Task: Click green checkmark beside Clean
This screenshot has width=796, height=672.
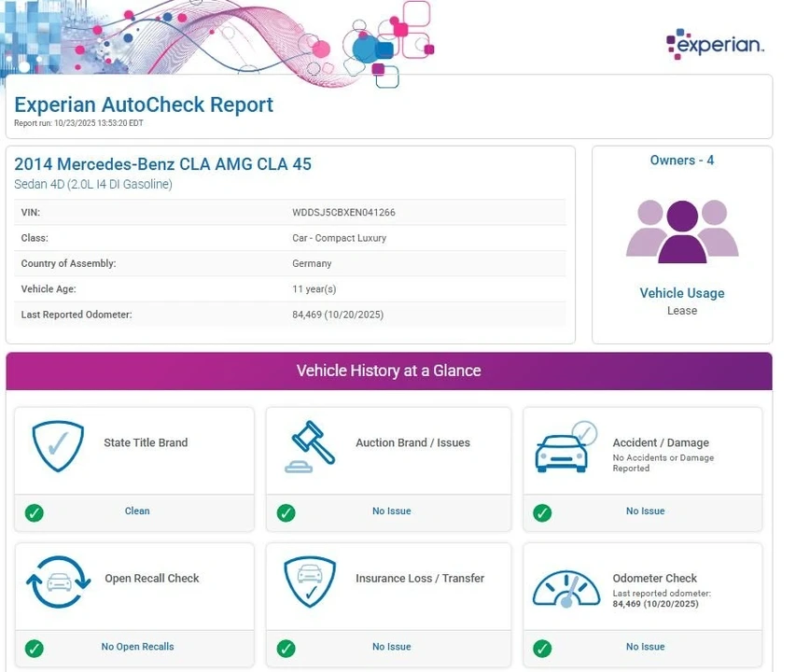Action: (x=34, y=512)
